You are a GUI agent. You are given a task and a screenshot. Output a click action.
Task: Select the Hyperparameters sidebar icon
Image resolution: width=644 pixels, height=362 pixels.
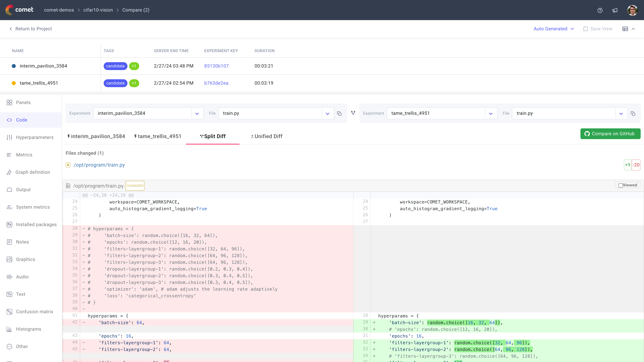(35, 137)
